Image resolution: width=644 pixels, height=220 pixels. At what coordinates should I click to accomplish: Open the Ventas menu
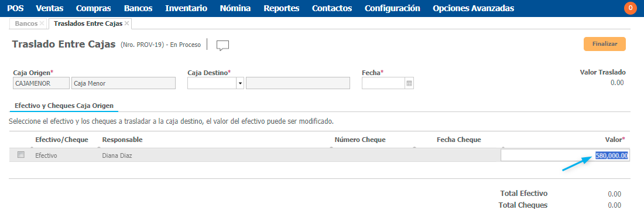click(50, 8)
